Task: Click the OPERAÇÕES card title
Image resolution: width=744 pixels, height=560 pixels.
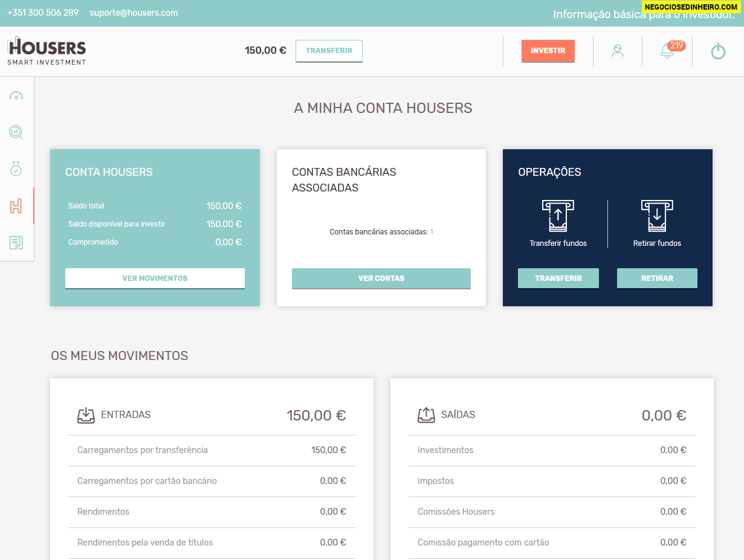Action: [x=549, y=172]
